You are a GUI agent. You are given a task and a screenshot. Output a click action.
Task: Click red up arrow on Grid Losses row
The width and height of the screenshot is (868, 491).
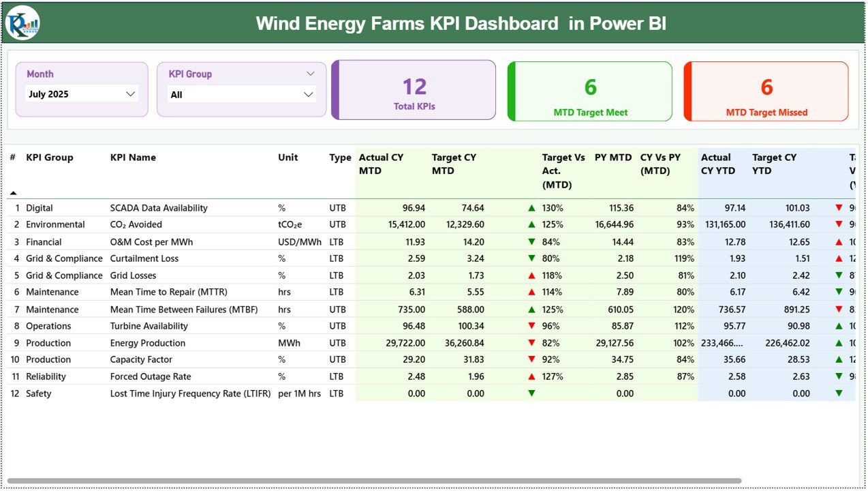[x=531, y=275]
